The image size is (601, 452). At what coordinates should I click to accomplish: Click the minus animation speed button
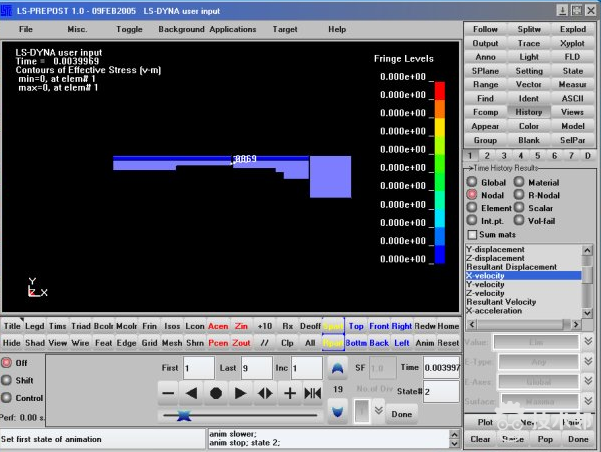tap(168, 393)
